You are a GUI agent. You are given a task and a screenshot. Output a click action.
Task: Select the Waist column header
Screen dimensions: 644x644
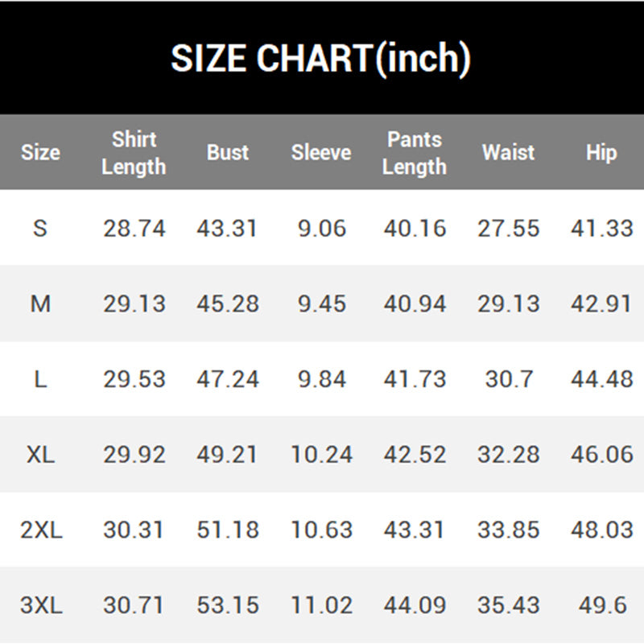(x=508, y=153)
